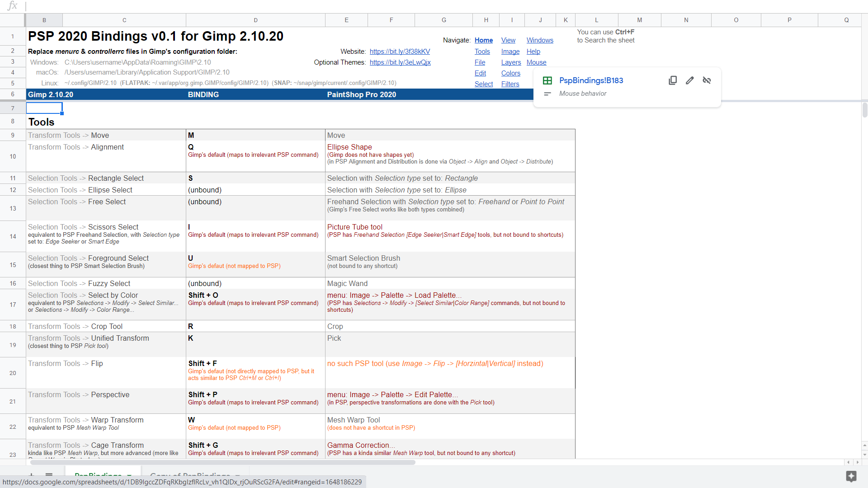
Task: Open optional themes link https://bit.ly/3eLwQjx
Action: click(400, 62)
